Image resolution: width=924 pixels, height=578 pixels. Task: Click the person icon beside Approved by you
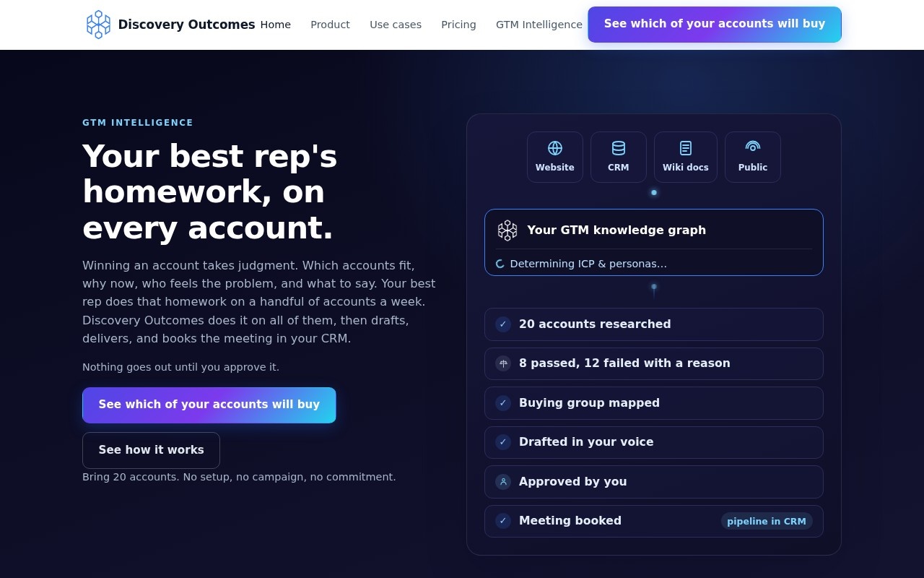point(503,482)
